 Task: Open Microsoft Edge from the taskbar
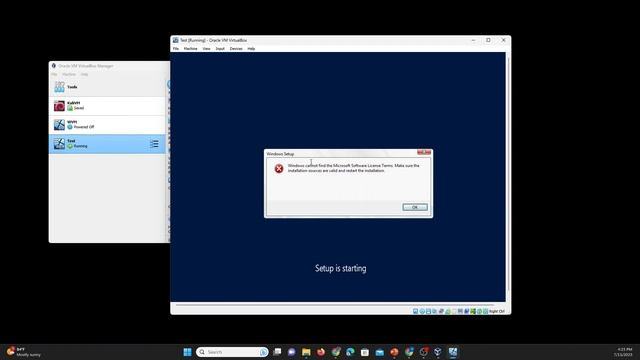[x=350, y=352]
